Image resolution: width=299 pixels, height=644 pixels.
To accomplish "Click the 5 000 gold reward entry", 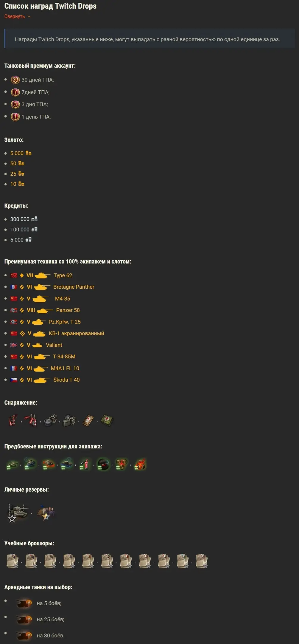I will [21, 153].
